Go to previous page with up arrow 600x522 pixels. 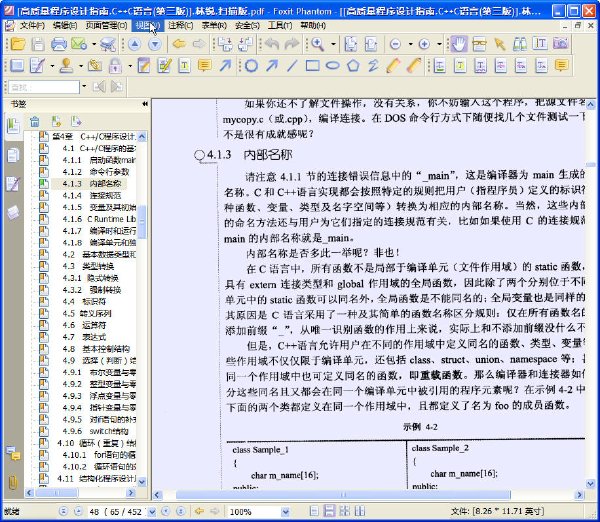click(134, 44)
